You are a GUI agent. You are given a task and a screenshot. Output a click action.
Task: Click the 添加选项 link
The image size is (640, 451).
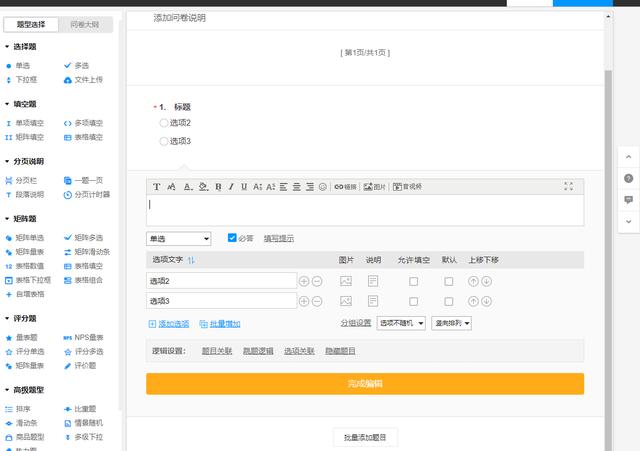[169, 324]
